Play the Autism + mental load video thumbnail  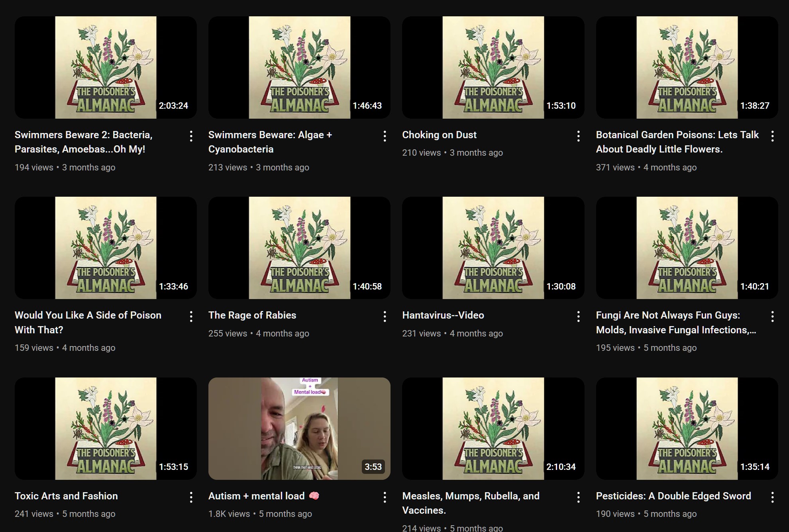(299, 428)
